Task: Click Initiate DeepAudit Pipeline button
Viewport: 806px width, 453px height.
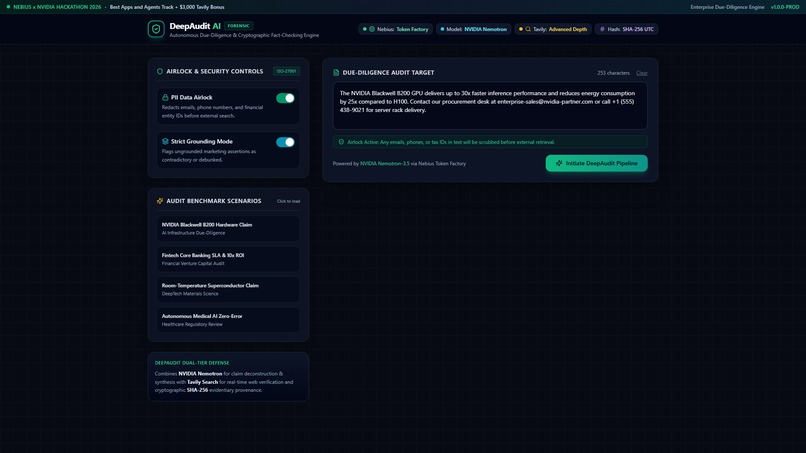Action: pos(596,164)
